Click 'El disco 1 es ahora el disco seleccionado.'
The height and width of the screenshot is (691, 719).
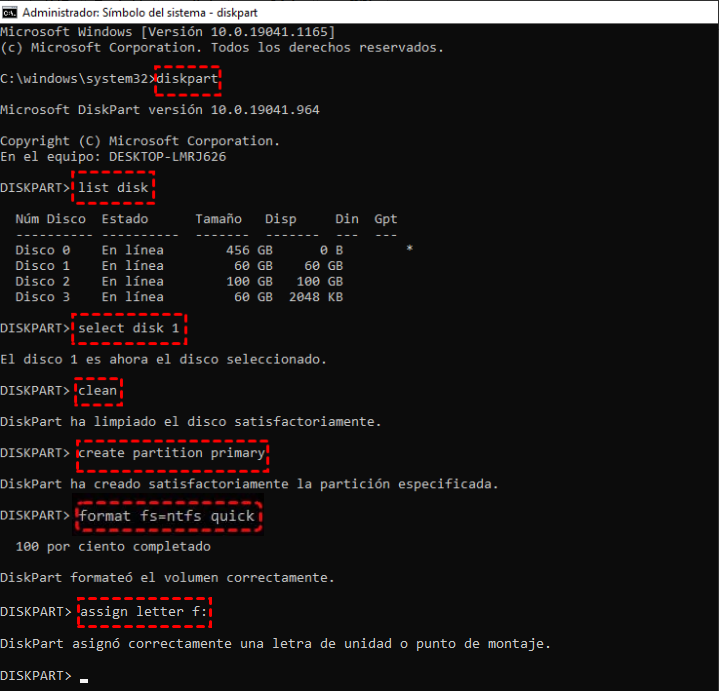coord(163,359)
